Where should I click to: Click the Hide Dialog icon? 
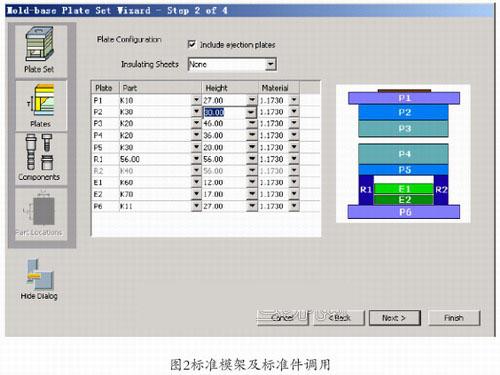[x=39, y=279]
